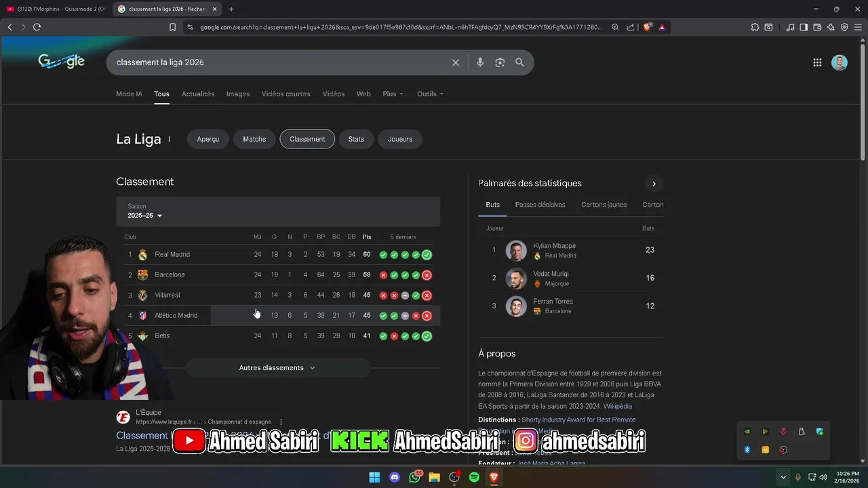Open the Brave VPN shield icon
The width and height of the screenshot is (868, 488).
tap(844, 27)
